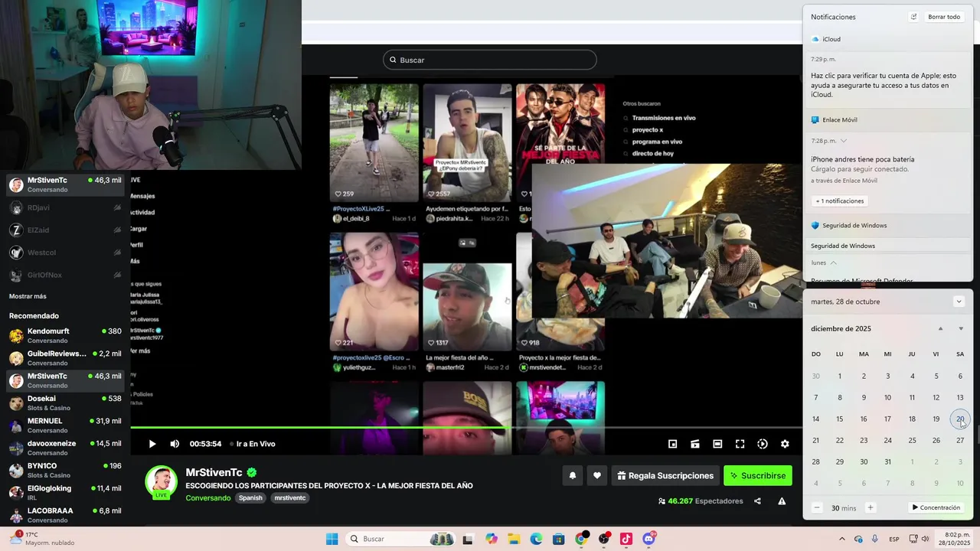Go to next month with down arrow
The image size is (980, 551).
coord(961,328)
